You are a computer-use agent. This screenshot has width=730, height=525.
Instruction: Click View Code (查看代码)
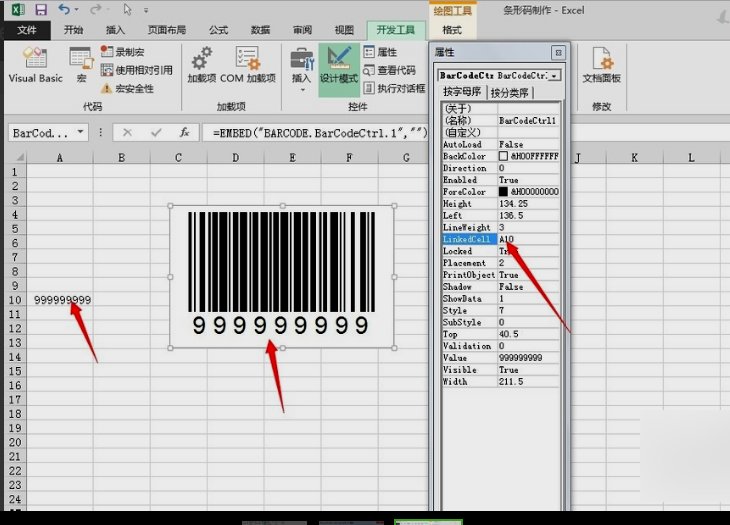click(x=389, y=70)
